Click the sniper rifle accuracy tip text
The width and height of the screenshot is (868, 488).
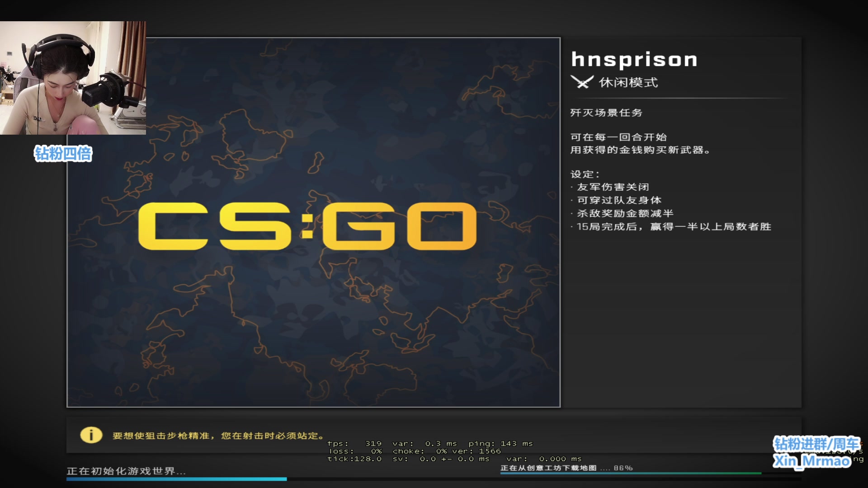click(x=219, y=436)
